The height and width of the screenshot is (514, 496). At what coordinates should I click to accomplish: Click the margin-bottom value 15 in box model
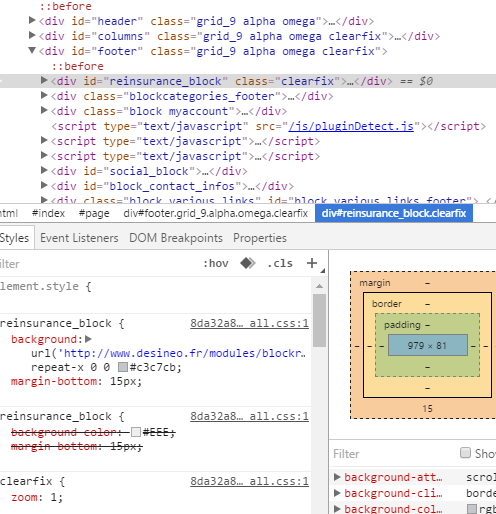[x=428, y=408]
